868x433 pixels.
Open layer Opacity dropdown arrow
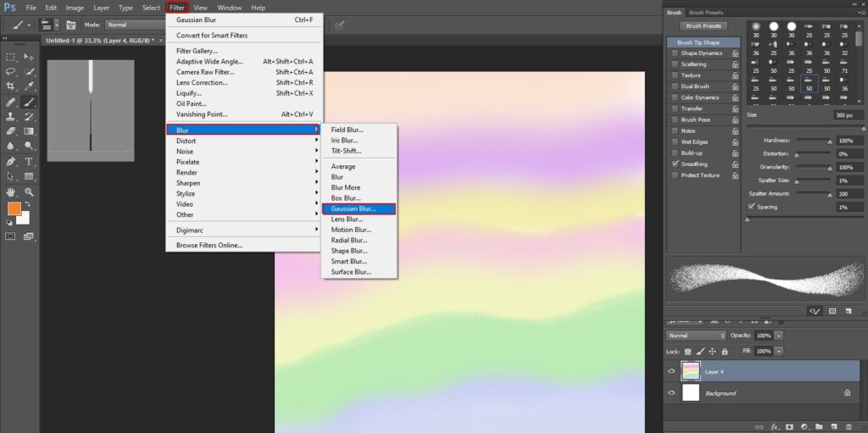tap(780, 336)
